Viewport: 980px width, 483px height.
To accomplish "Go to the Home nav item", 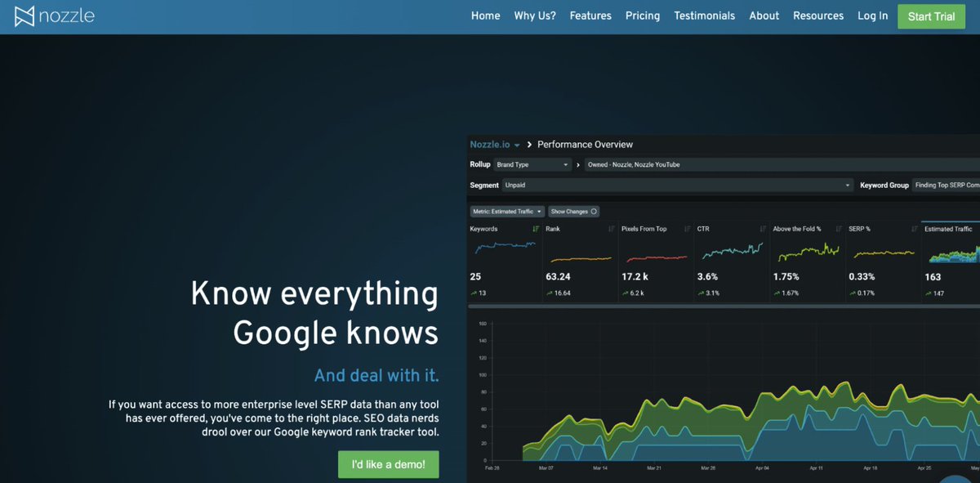I will (486, 16).
